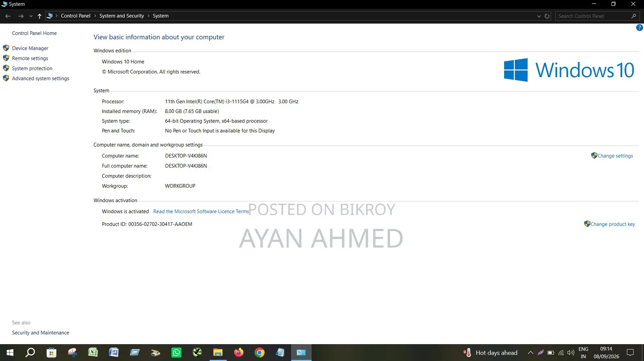644x361 pixels.
Task: Go to Control Panel Home
Action: (34, 33)
